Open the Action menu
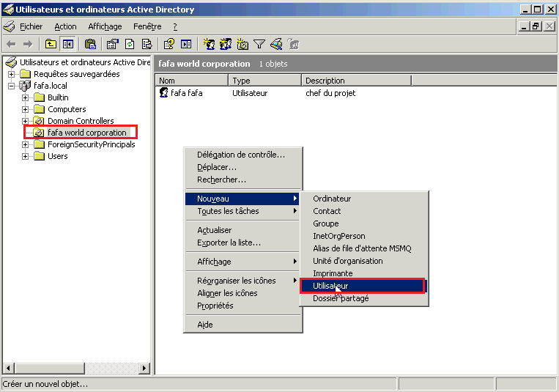Viewport: 559px width, 392px height. [65, 26]
